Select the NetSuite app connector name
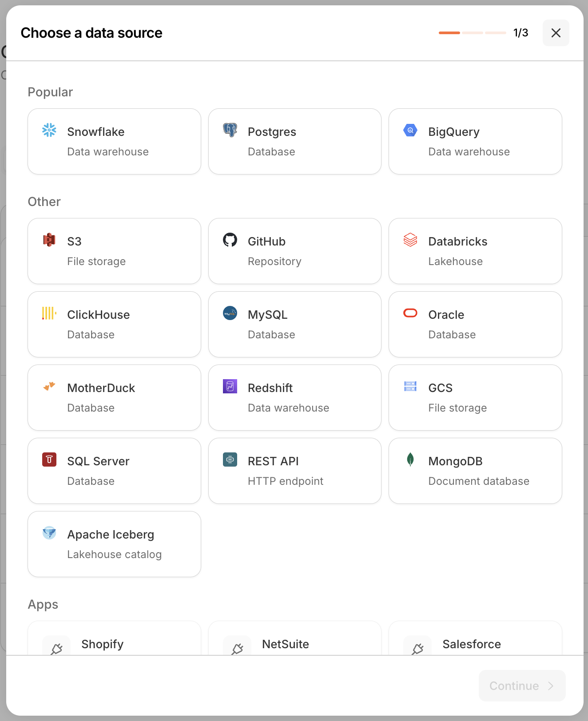 click(x=286, y=644)
